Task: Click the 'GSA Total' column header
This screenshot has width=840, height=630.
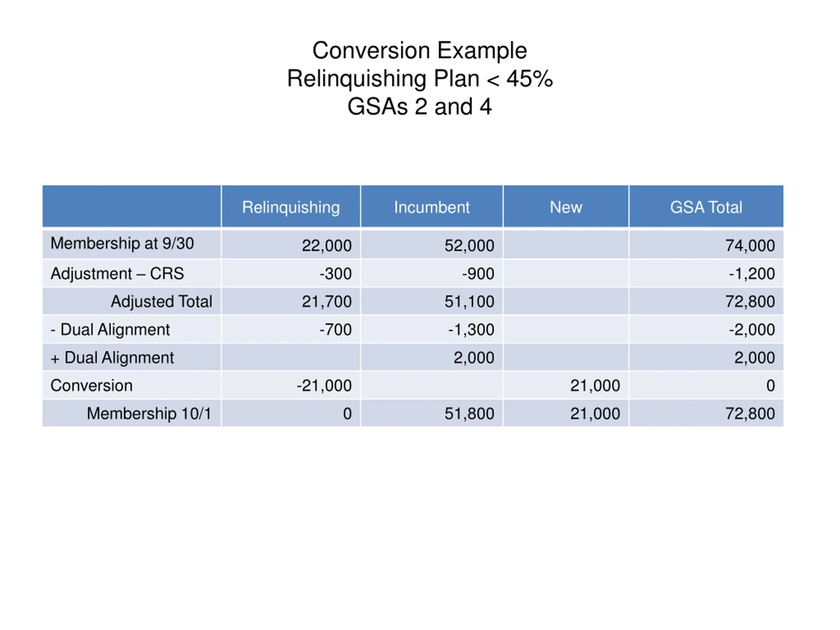Action: click(x=706, y=207)
